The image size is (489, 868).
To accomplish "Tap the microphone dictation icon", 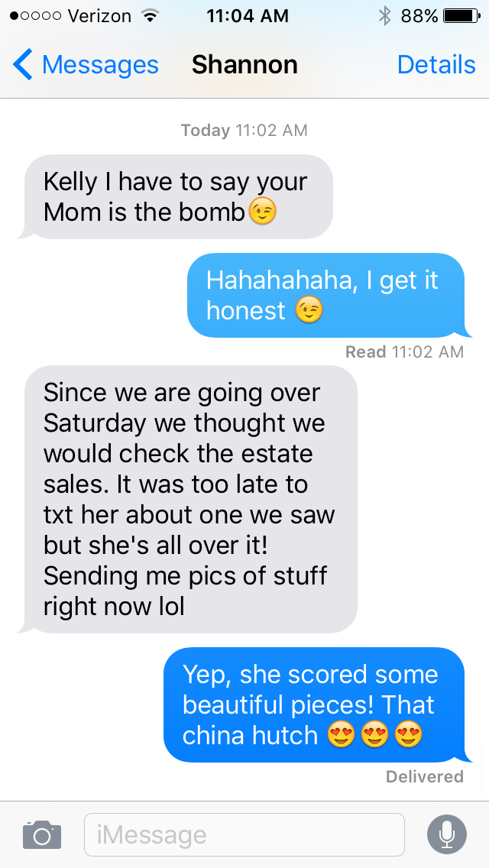I will coord(447,834).
